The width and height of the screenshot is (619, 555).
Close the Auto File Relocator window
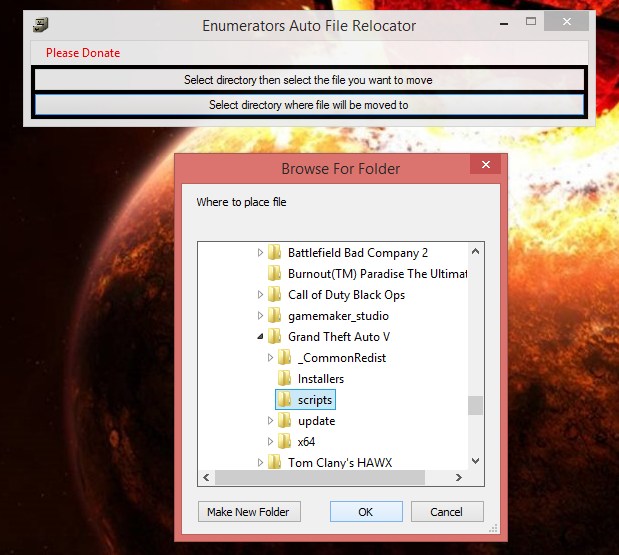[x=566, y=21]
